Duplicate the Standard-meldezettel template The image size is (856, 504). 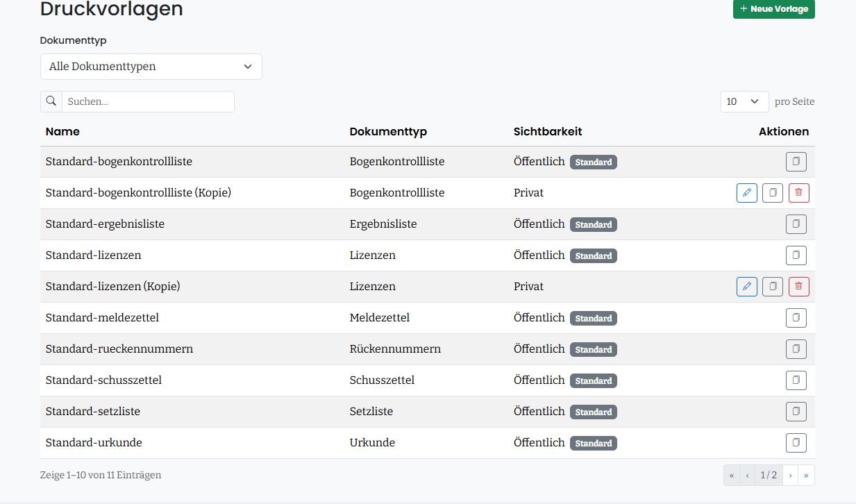click(796, 318)
